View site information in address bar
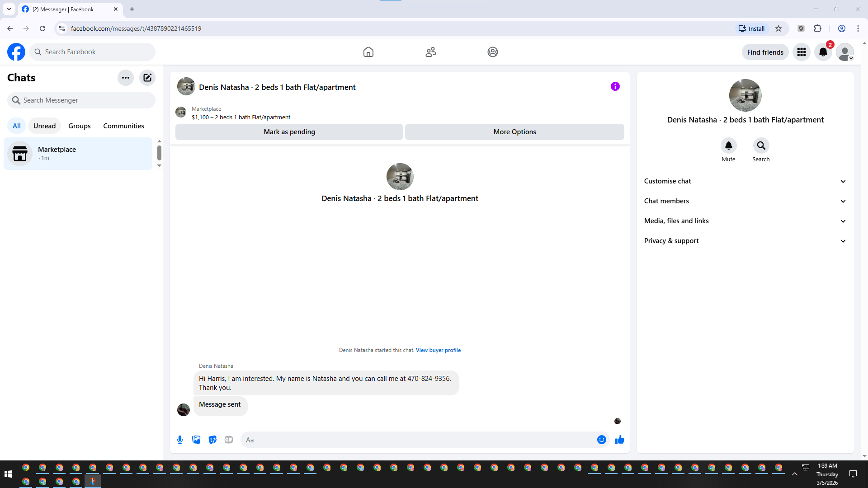 [x=62, y=28]
